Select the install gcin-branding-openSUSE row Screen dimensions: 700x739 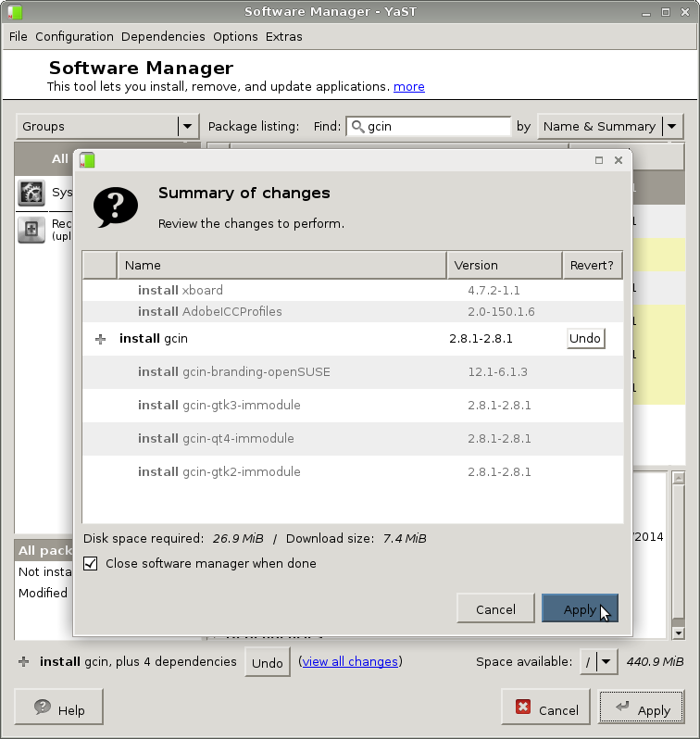[x=353, y=372]
